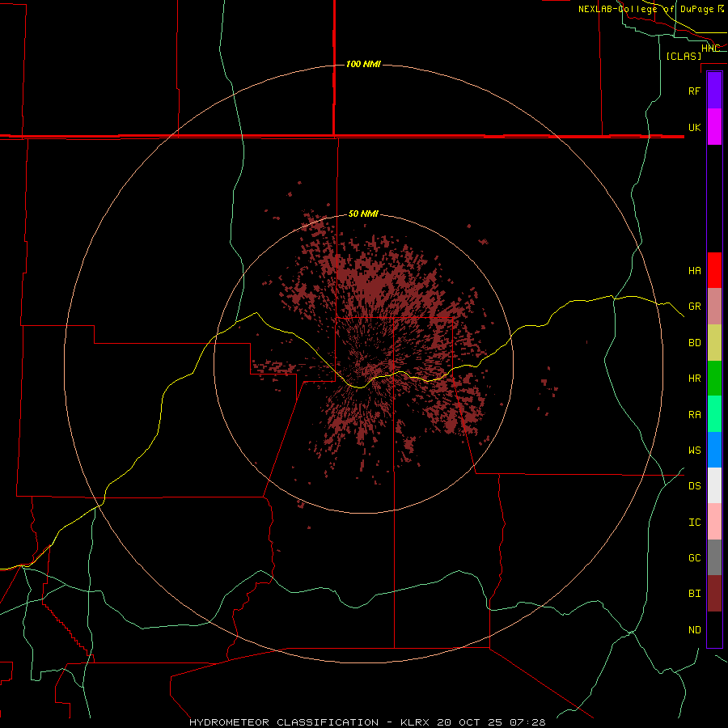The image size is (728, 728).
Task: Click the BD legend label
Action: coord(694,343)
